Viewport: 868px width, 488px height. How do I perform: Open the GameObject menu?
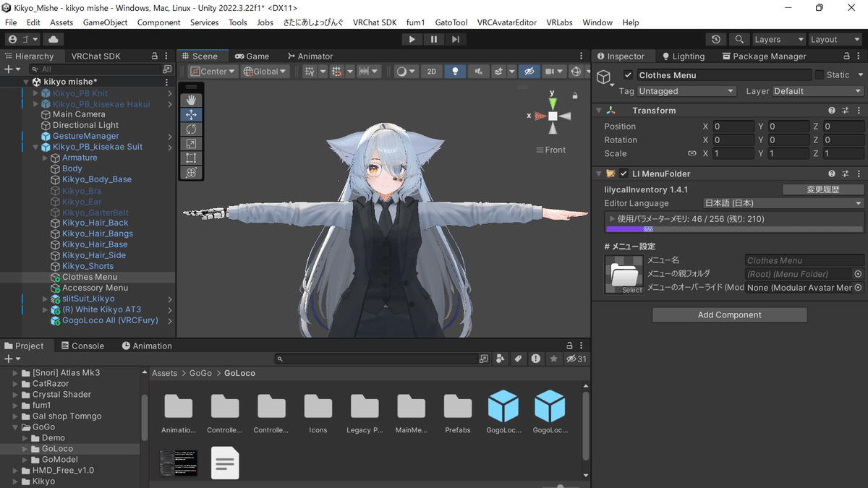pos(105,22)
